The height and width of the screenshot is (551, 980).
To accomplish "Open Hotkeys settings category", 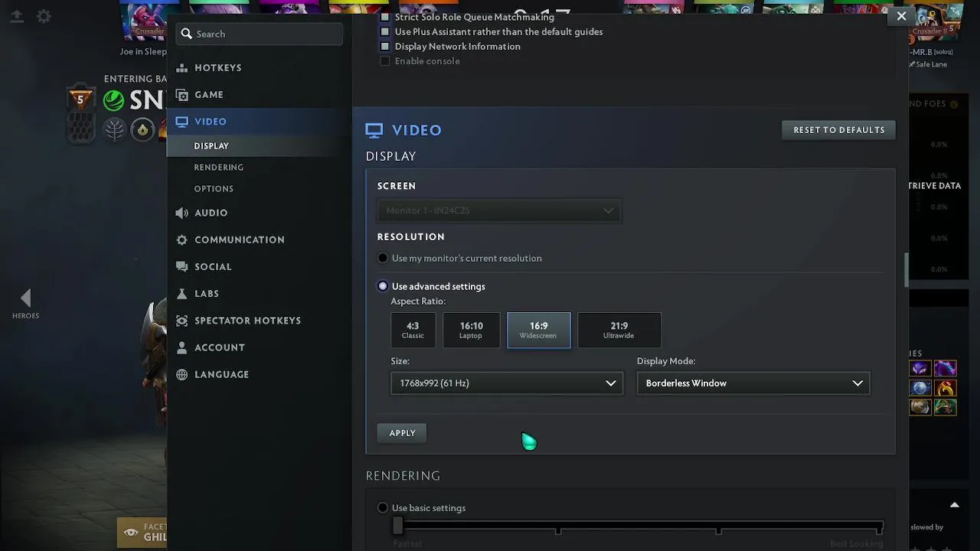I will pyautogui.click(x=218, y=68).
